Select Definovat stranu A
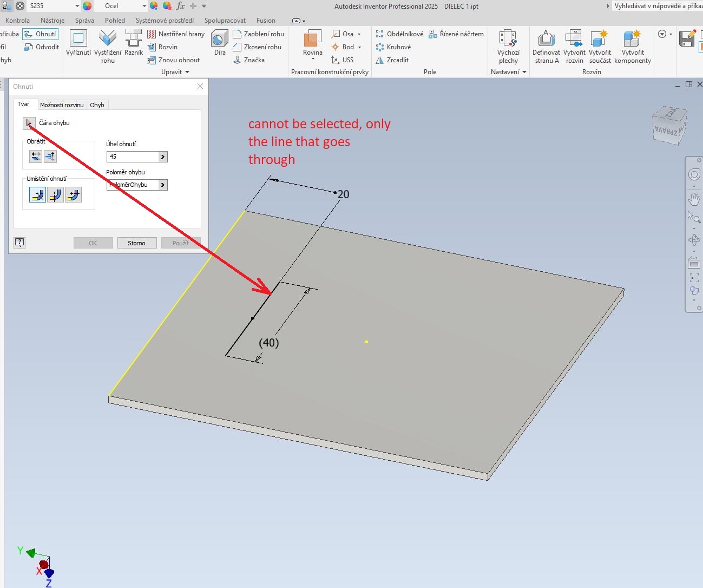Viewport: 703px width, 588px height. coord(546,46)
